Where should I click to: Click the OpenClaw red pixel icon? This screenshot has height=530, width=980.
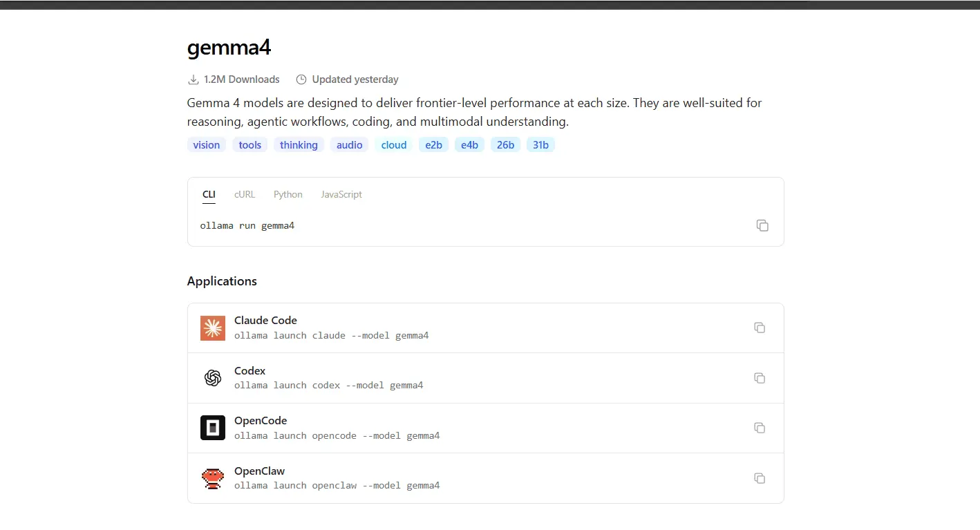(213, 478)
